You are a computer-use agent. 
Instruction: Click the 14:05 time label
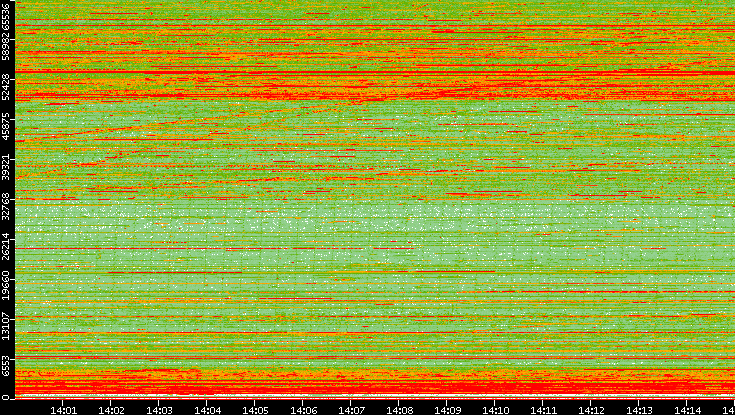[256, 408]
